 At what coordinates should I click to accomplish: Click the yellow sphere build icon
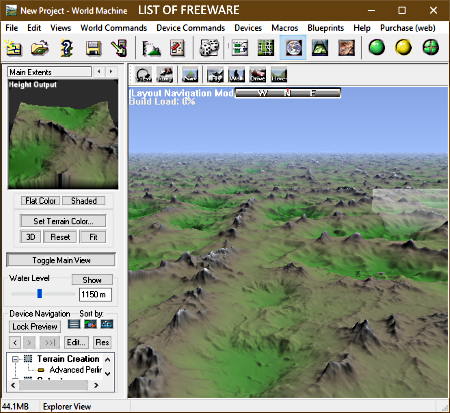pyautogui.click(x=403, y=48)
